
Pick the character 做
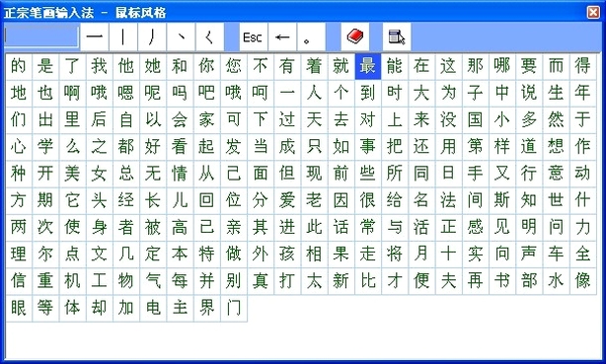coord(234,254)
